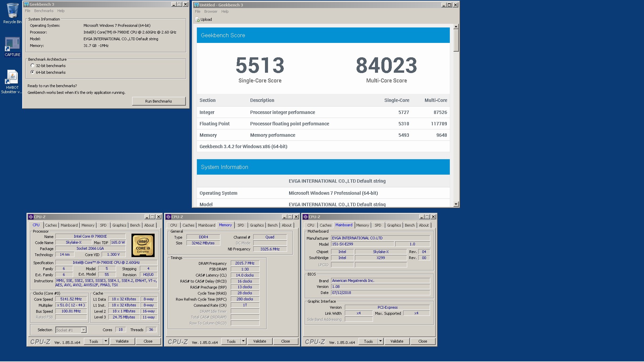Click Close button in first CPU-Z window

coord(148,341)
